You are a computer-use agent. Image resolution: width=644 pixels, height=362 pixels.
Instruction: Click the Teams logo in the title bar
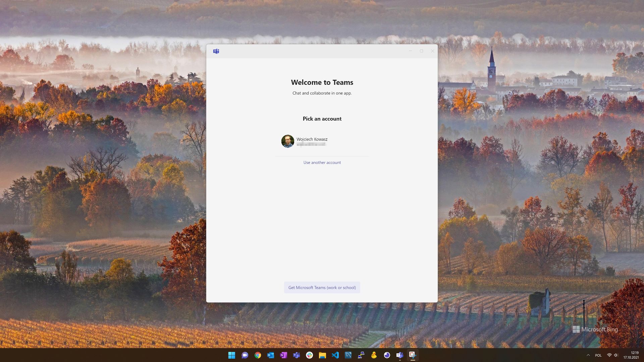click(x=216, y=51)
